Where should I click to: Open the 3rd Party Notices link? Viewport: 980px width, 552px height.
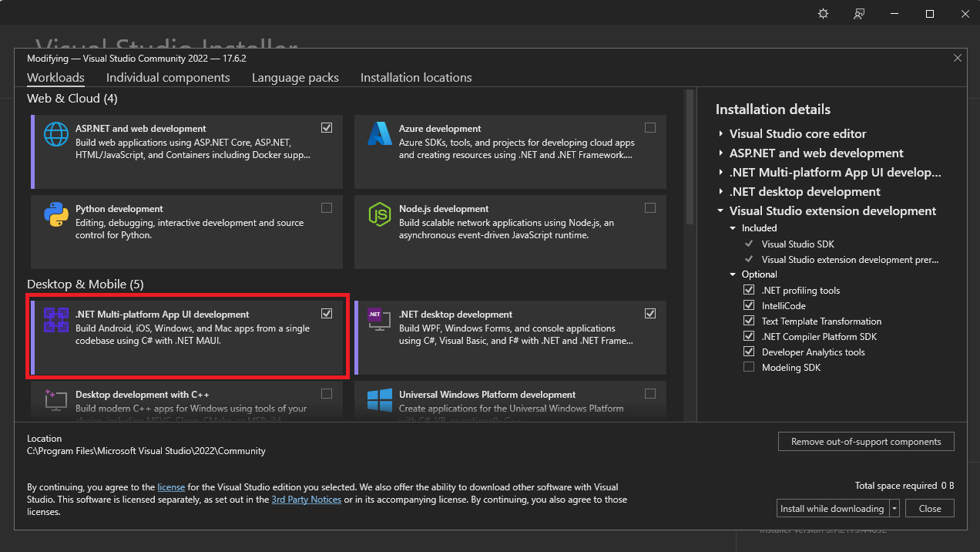pos(307,500)
